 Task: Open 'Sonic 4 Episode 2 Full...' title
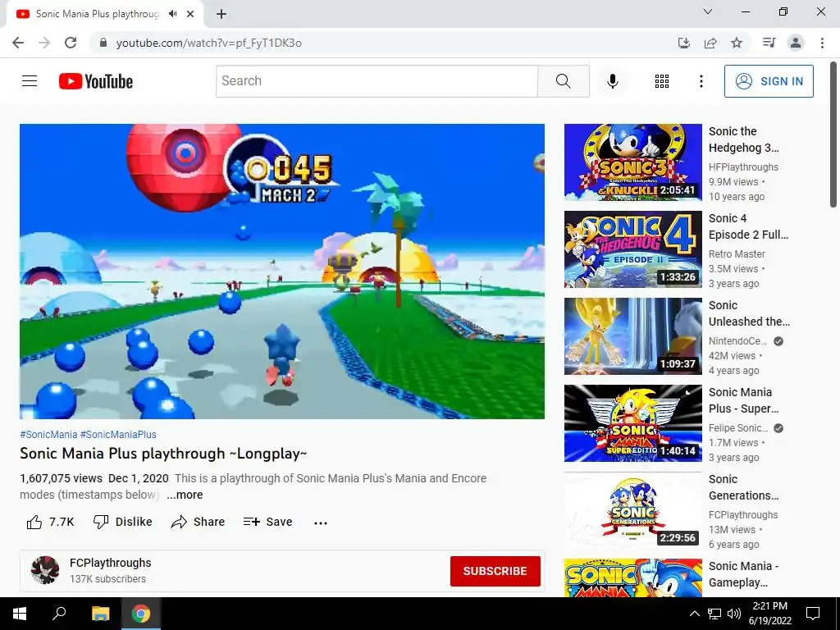click(x=748, y=226)
